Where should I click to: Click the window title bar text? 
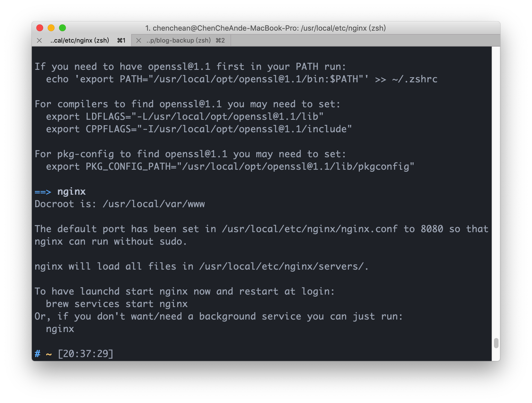coord(265,28)
